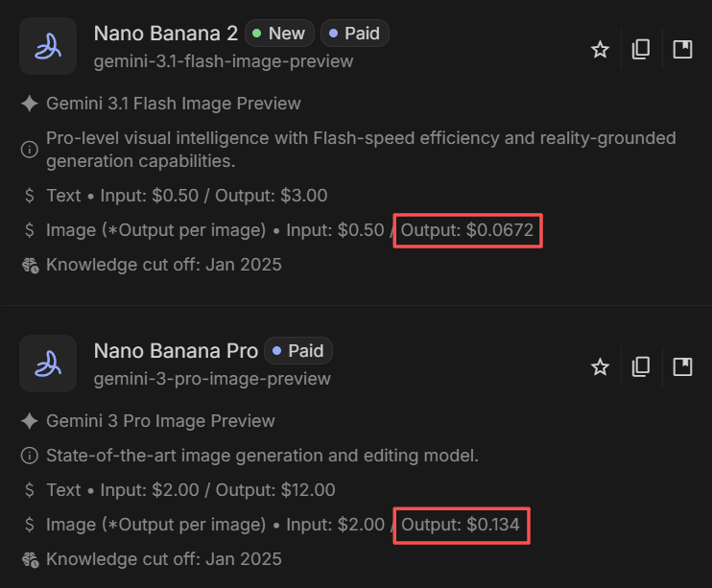Click info icon beside Pro-level visual intelligence description
The image size is (712, 588).
point(29,149)
